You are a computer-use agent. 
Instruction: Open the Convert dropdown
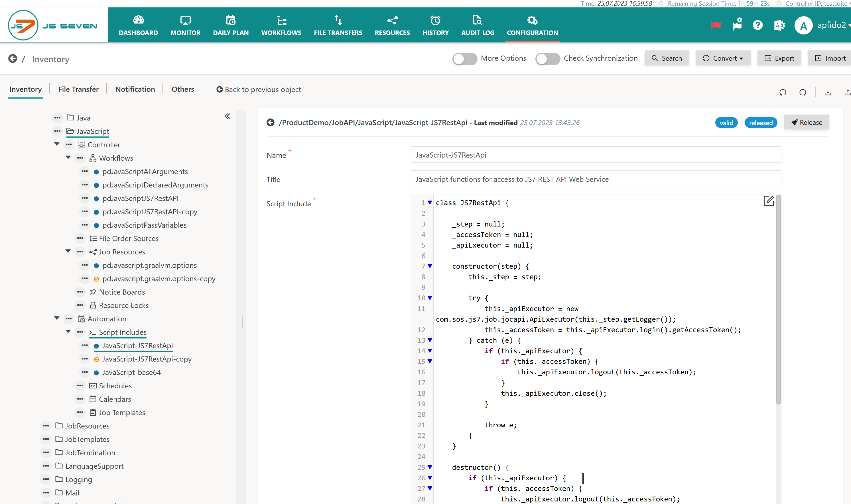pyautogui.click(x=723, y=58)
